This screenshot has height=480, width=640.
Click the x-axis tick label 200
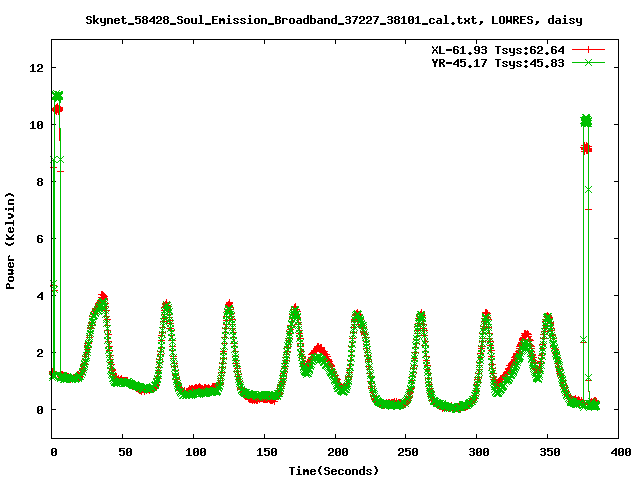pyautogui.click(x=338, y=452)
